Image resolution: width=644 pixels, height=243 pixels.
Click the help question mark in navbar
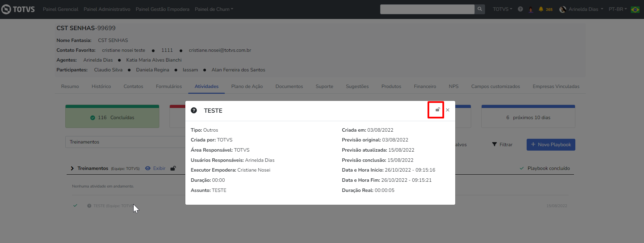click(x=520, y=9)
